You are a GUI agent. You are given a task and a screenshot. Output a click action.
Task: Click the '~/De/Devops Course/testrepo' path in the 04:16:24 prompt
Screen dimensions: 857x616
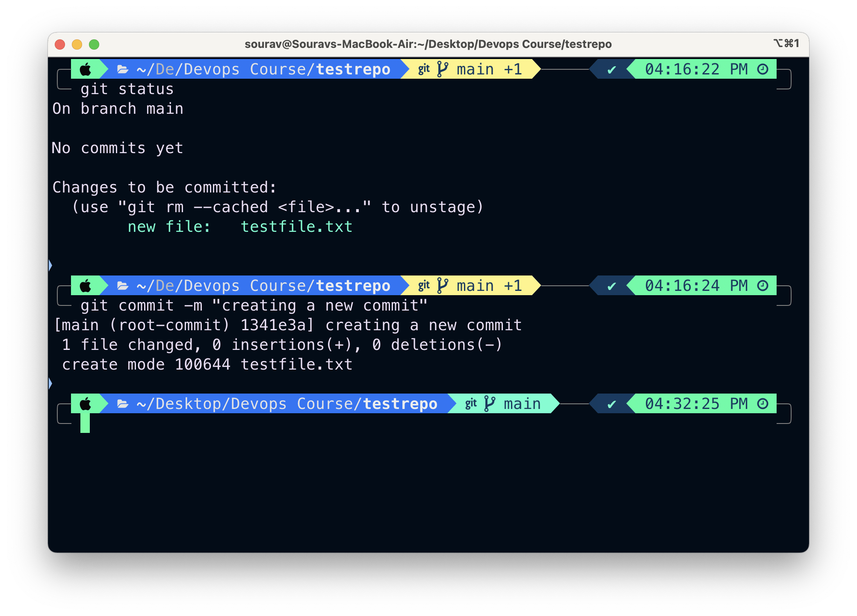click(x=263, y=286)
